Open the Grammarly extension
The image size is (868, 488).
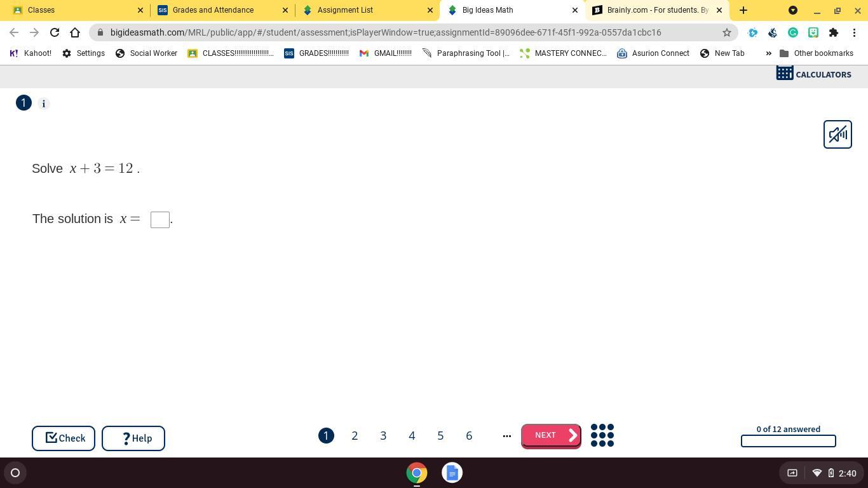coord(793,32)
